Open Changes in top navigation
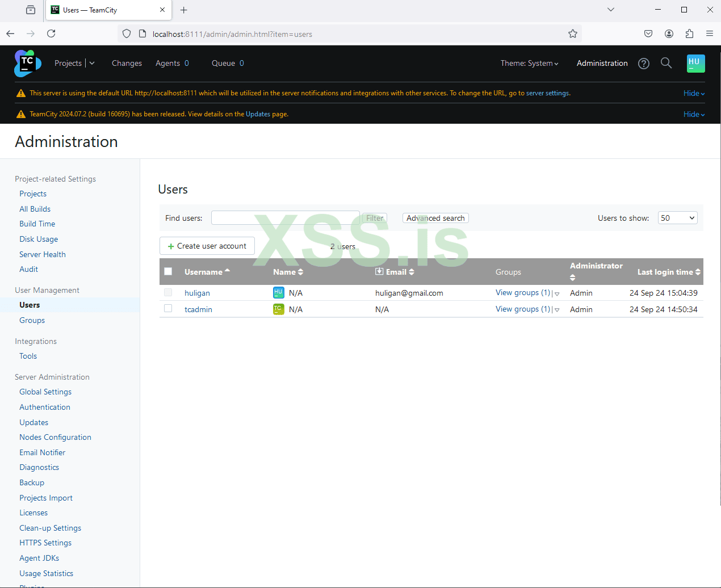Screen dimensions: 721x588 point(127,64)
